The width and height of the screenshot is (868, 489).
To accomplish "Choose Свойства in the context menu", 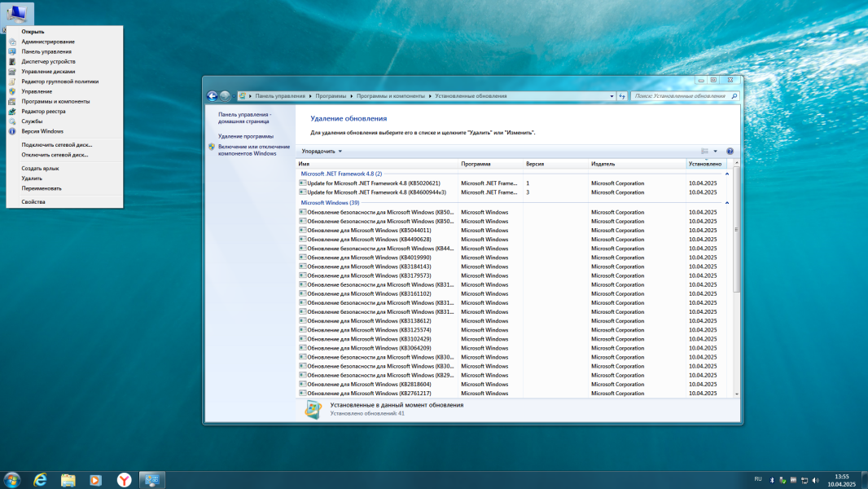I will [65, 201].
